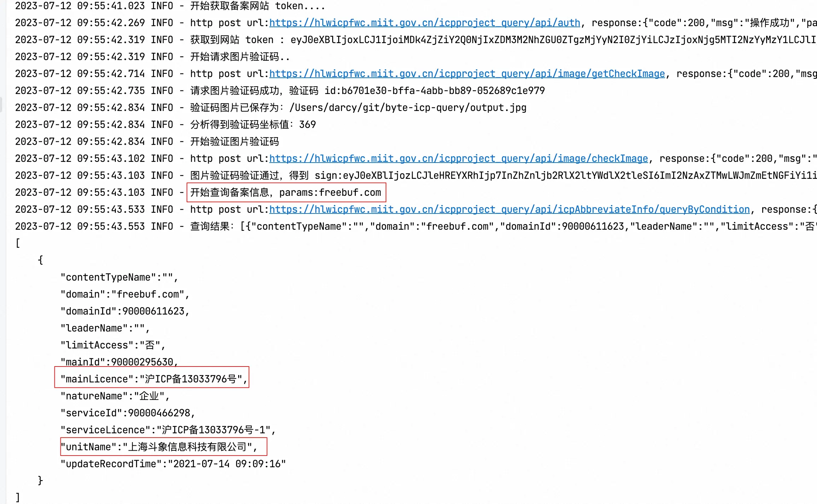Image resolution: width=817 pixels, height=504 pixels.
Task: Click the "unitName":"上海斗象信息科技有限公司" line
Action: pos(159,447)
